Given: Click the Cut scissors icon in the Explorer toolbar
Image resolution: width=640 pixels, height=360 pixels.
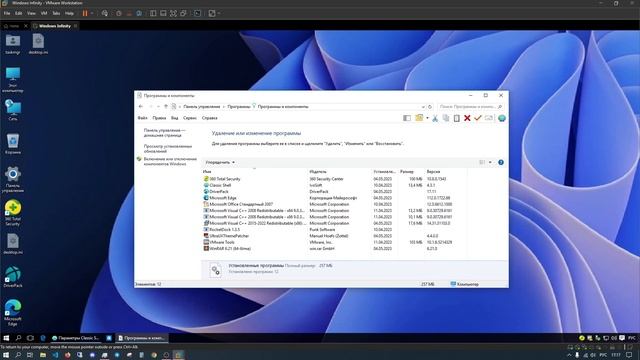Looking at the screenshot, I should click(435, 118).
